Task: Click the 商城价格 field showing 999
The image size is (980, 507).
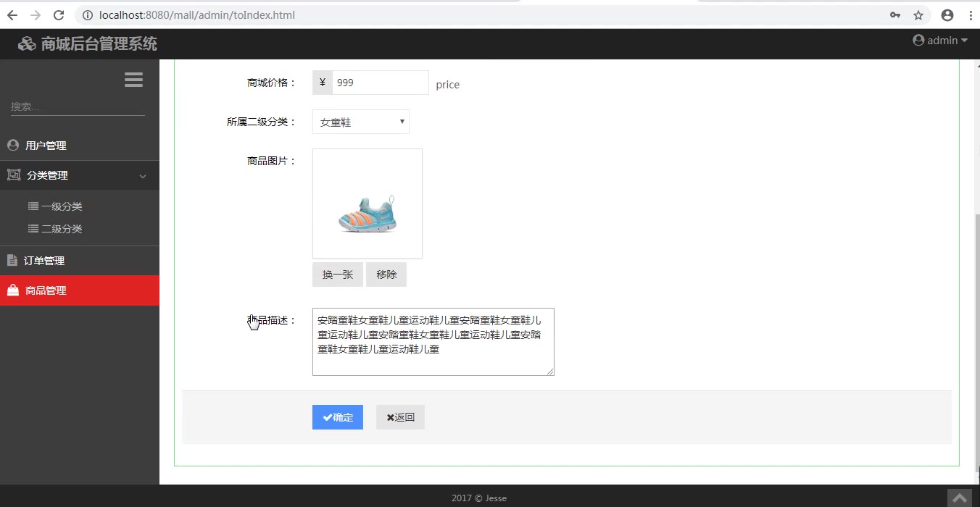Action: coord(381,83)
